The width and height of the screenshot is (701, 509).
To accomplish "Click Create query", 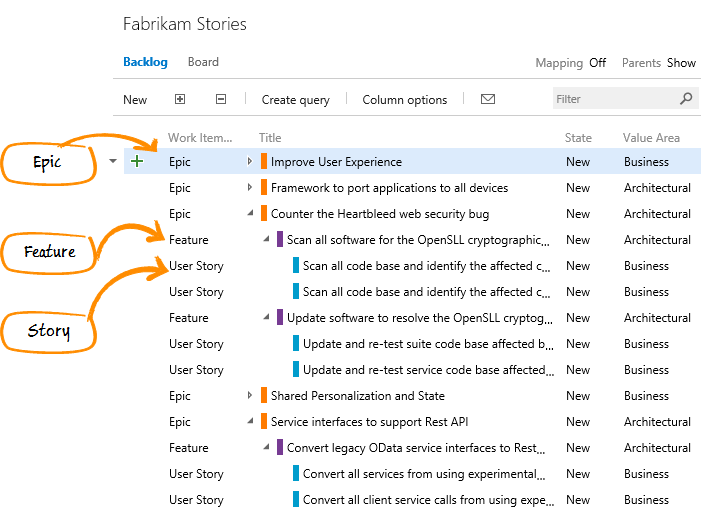I will [296, 99].
